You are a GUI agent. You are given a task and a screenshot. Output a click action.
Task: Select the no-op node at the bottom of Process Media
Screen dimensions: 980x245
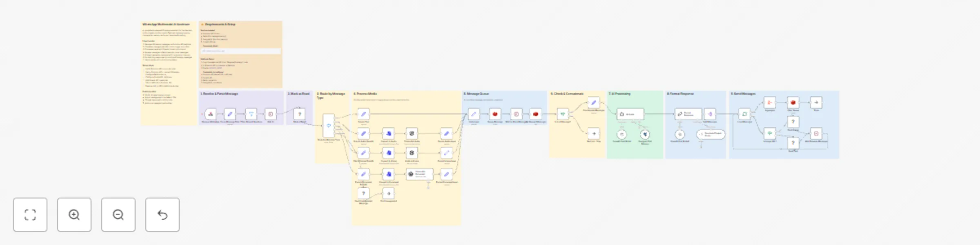[x=389, y=193]
